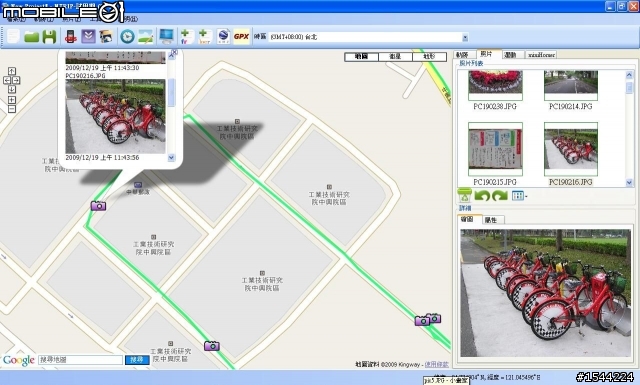Switch map view to 地形 terrain mode
Image resolution: width=640 pixels, height=385 pixels.
(429, 57)
